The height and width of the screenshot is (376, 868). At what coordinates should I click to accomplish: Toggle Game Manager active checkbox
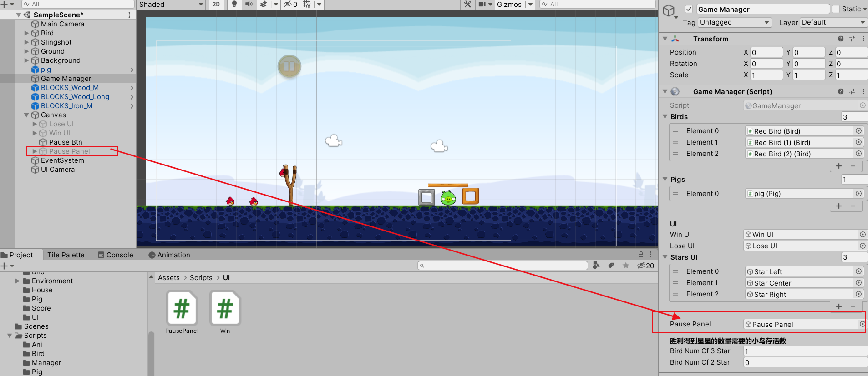point(689,9)
